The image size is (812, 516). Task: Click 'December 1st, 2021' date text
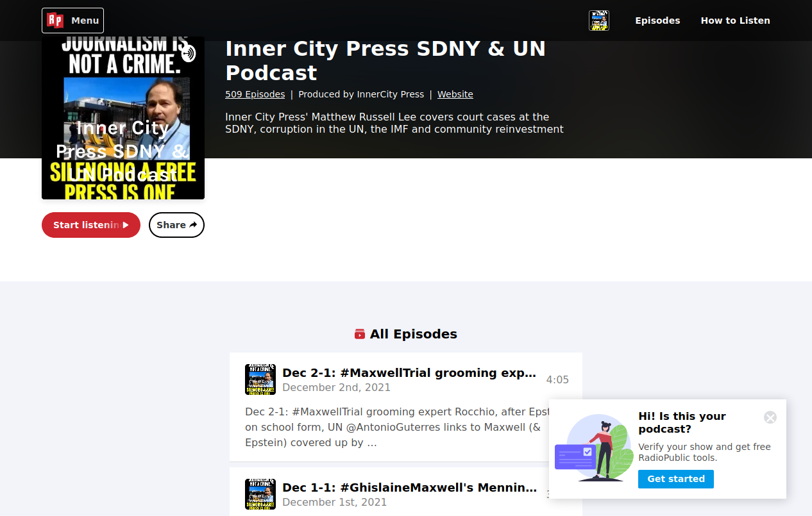click(x=335, y=502)
